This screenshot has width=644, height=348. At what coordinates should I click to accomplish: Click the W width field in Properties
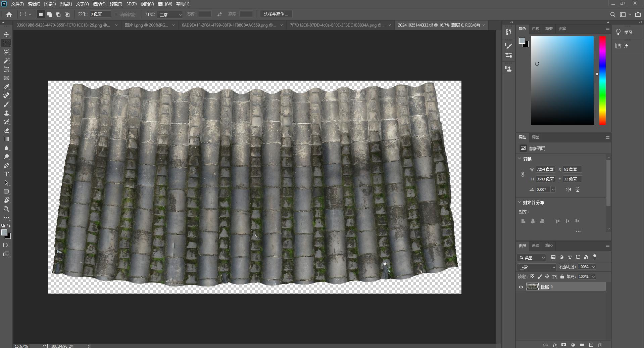pyautogui.click(x=545, y=169)
